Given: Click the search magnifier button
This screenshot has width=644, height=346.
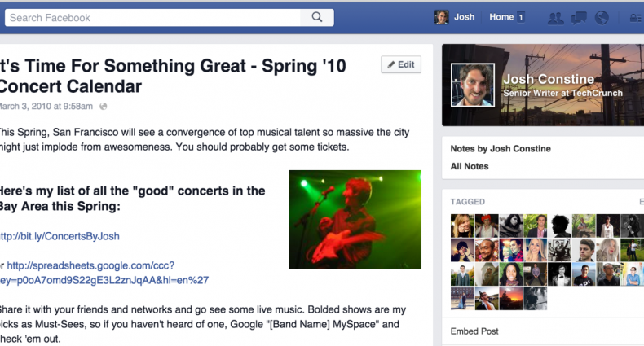Looking at the screenshot, I should pyautogui.click(x=317, y=17).
